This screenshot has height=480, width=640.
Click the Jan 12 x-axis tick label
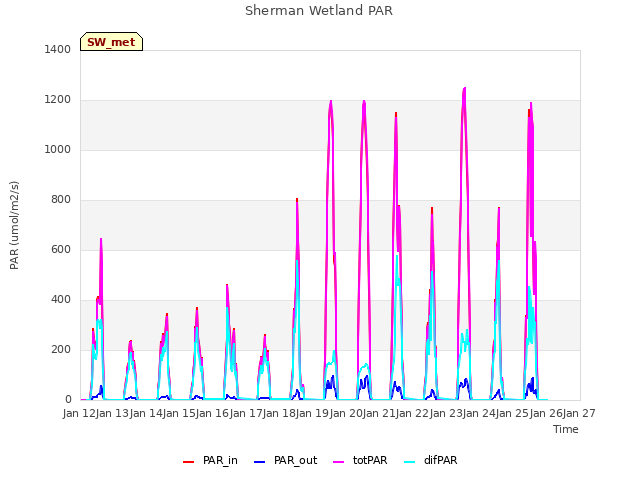pyautogui.click(x=79, y=413)
